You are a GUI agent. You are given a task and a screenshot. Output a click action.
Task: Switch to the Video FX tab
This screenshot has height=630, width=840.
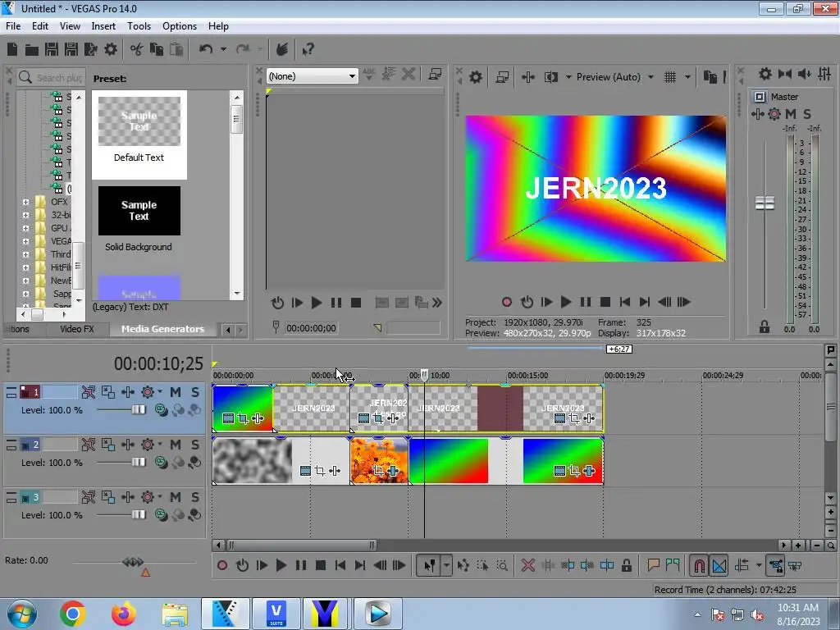(x=76, y=329)
